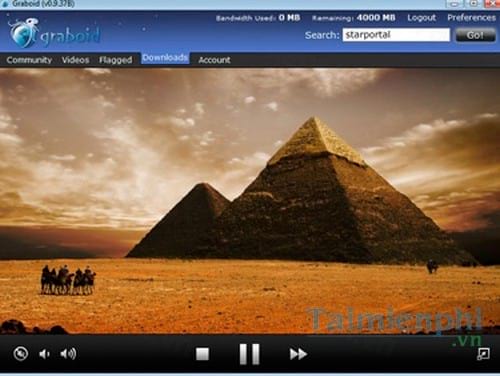
Task: Click the Logout link
Action: pos(422,18)
